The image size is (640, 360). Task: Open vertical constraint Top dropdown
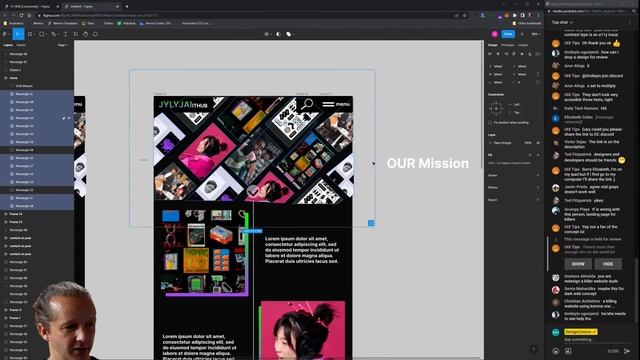pos(518,113)
